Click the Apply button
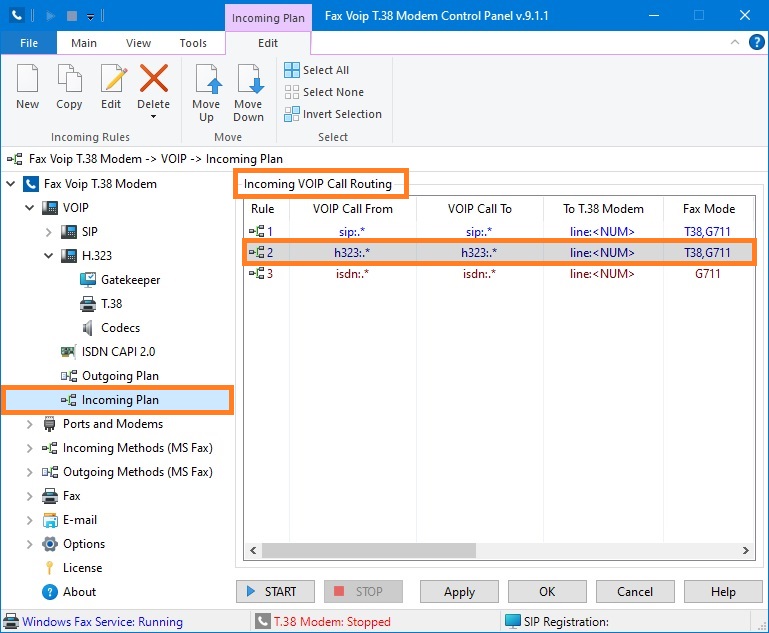The width and height of the screenshot is (769, 633). point(459,592)
